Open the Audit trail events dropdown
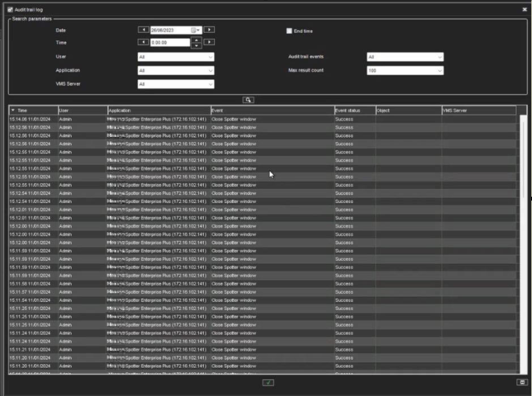 [405, 57]
